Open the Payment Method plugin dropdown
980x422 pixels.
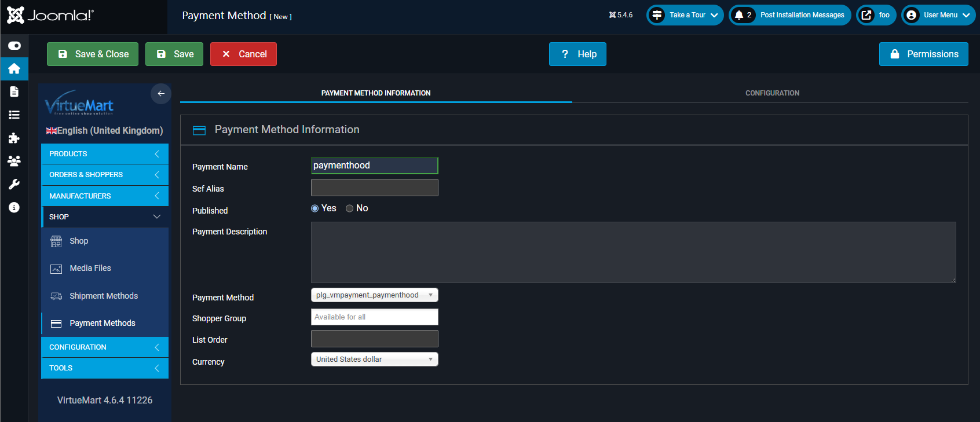[375, 295]
